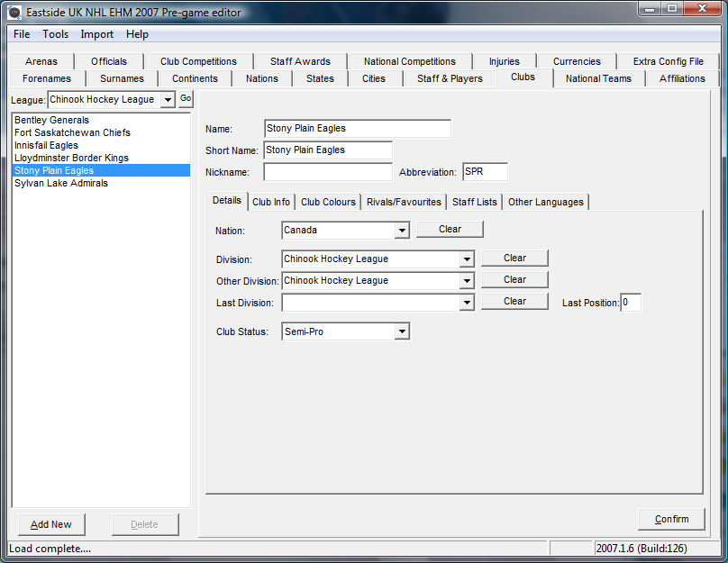
Task: Go to National Competitions tab
Action: (409, 61)
